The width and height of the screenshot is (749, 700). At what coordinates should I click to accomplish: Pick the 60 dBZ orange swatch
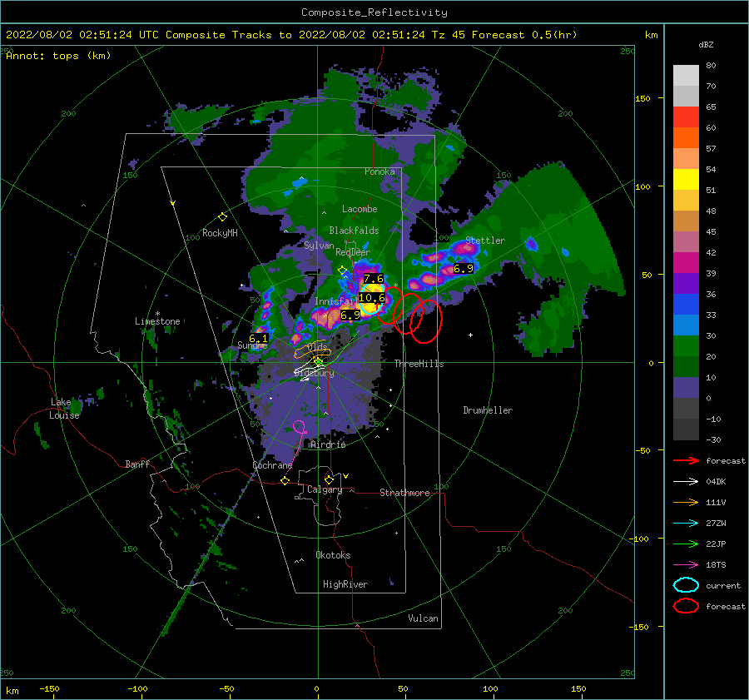[686, 137]
